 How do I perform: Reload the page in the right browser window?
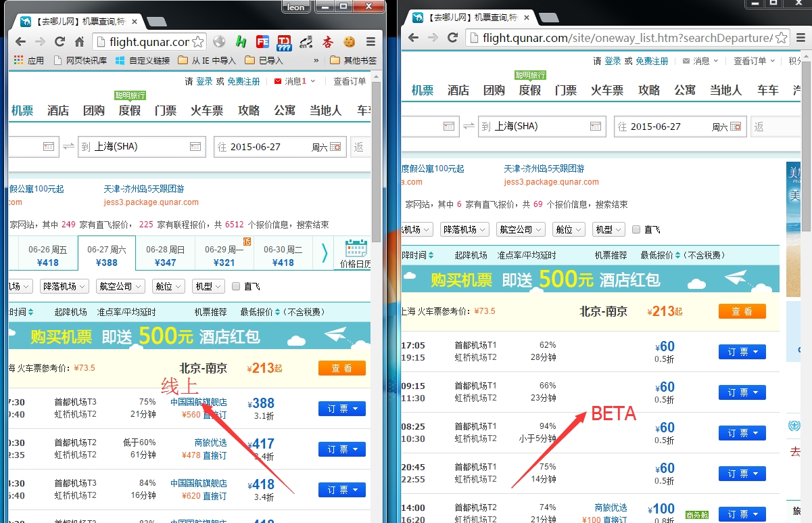click(452, 38)
